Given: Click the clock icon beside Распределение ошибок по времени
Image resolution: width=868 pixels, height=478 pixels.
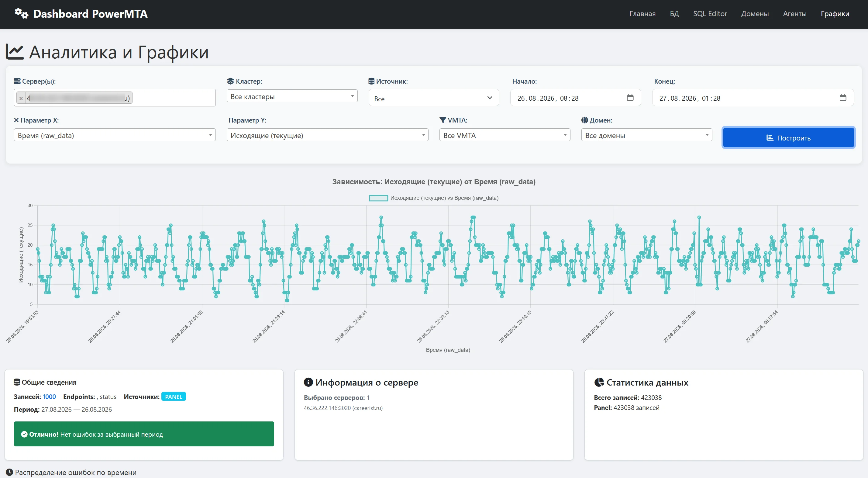Looking at the screenshot, I should pos(9,472).
